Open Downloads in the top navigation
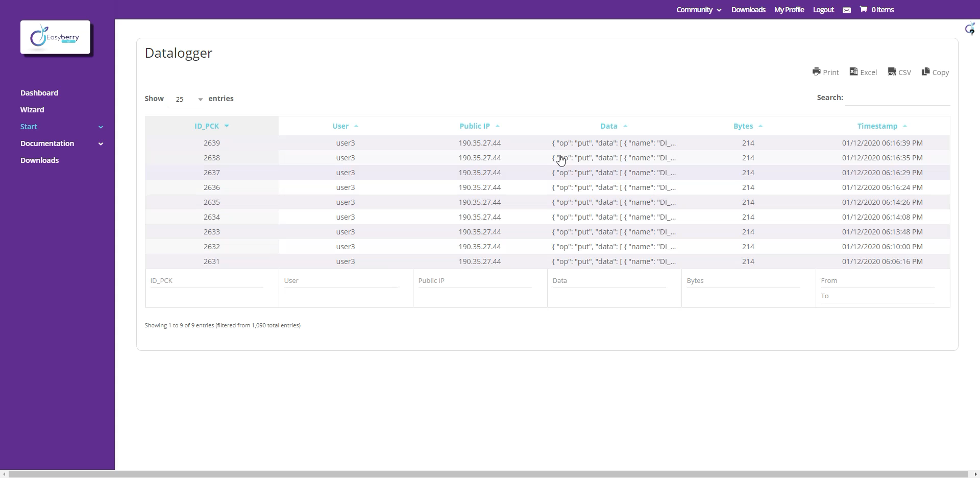The width and height of the screenshot is (980, 478). [x=748, y=10]
